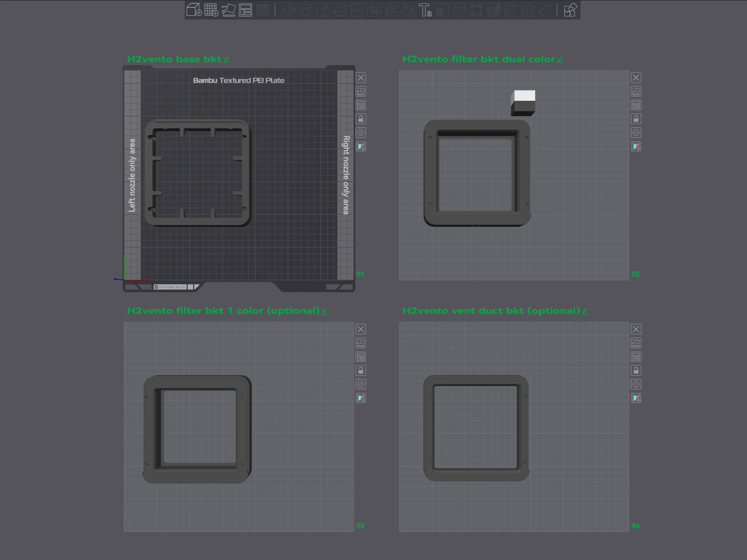Arrange objects on filter bkt 1 color plate
The width and height of the screenshot is (747, 560).
(361, 357)
